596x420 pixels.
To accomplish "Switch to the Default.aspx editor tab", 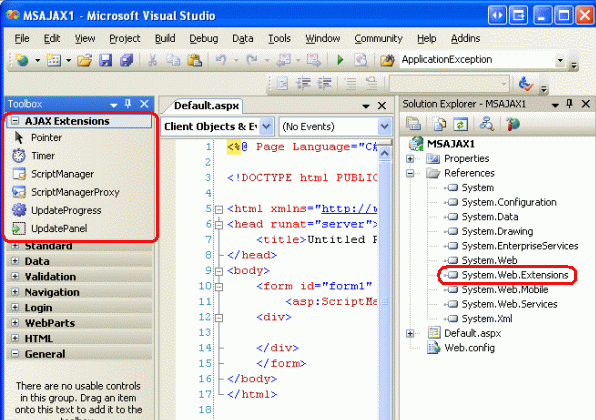I will [x=206, y=106].
